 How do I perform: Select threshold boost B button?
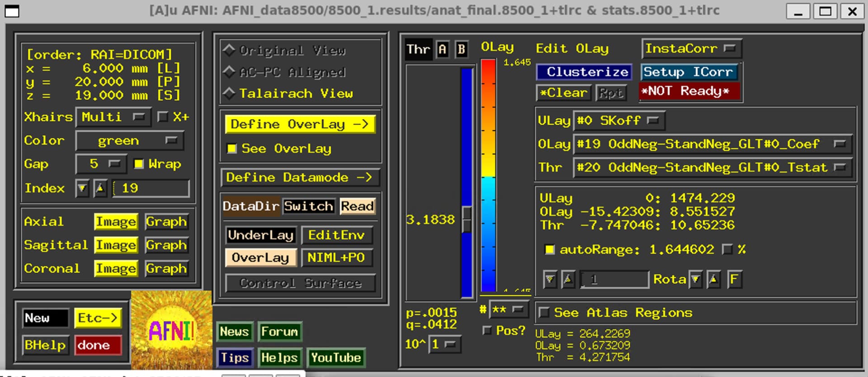coord(461,49)
